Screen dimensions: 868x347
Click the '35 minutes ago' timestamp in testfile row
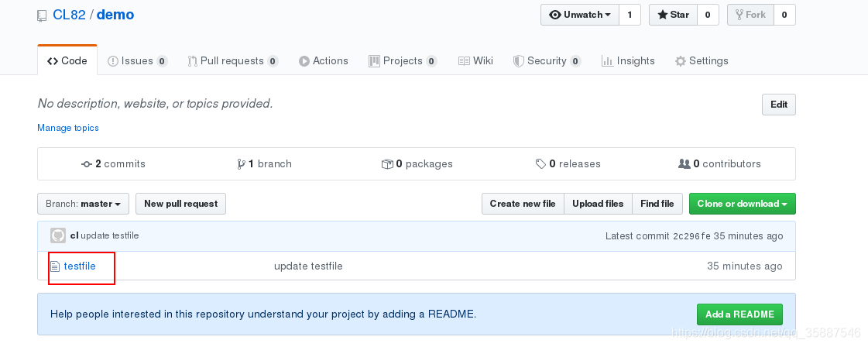tap(745, 266)
